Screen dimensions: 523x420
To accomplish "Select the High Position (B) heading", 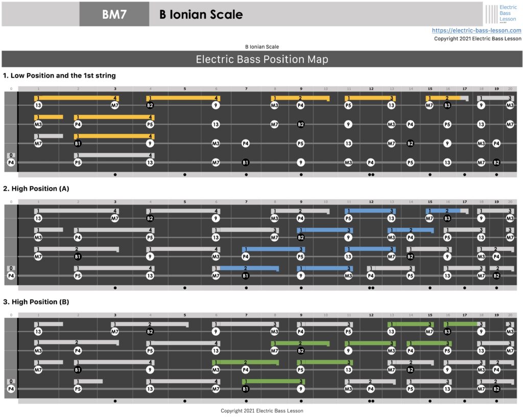I will (x=36, y=302).
